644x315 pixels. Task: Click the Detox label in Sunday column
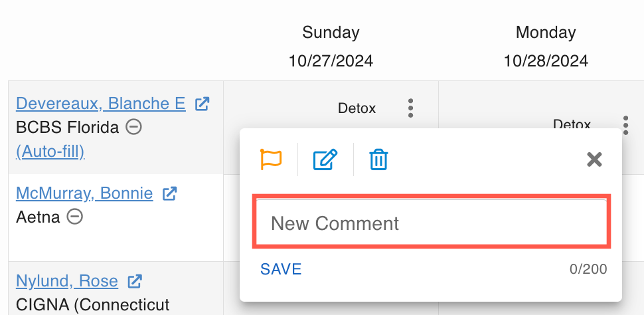click(x=357, y=108)
